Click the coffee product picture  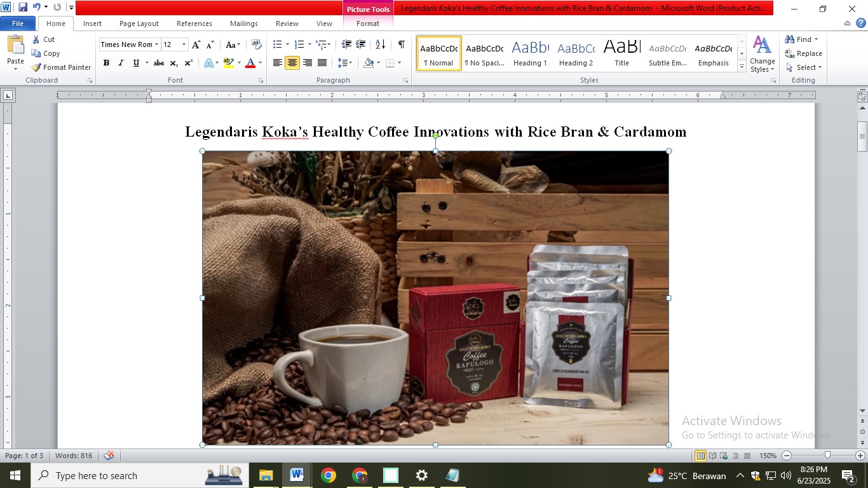(x=435, y=298)
